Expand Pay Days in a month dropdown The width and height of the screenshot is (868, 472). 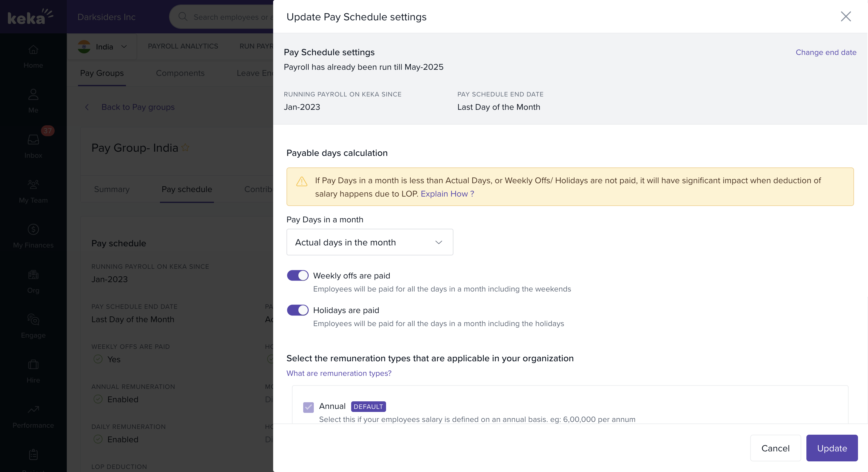(x=370, y=242)
